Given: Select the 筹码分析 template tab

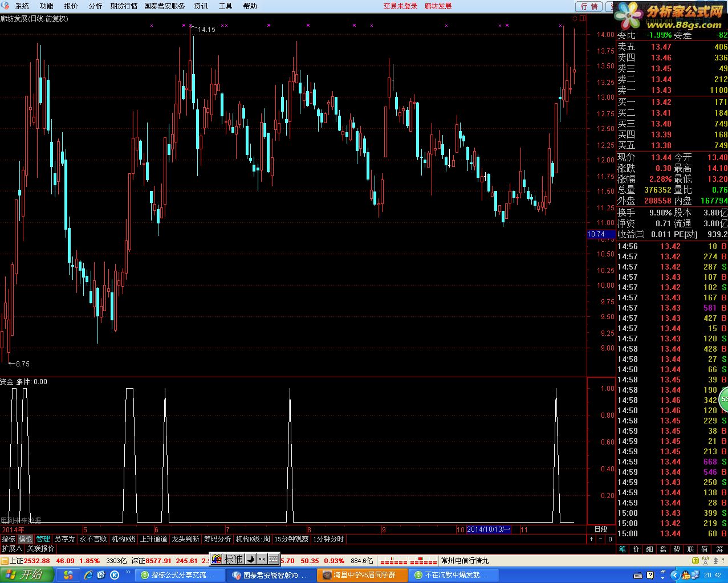Looking at the screenshot, I should tap(217, 539).
